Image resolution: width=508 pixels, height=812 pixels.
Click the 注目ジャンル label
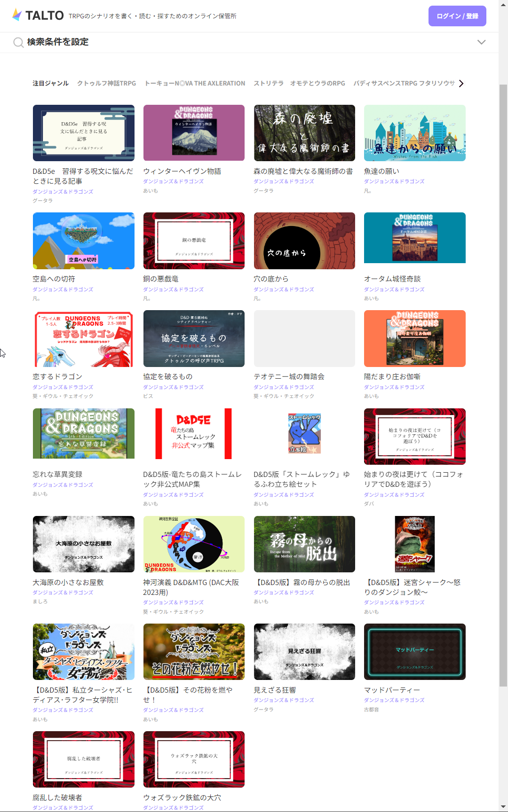[50, 83]
